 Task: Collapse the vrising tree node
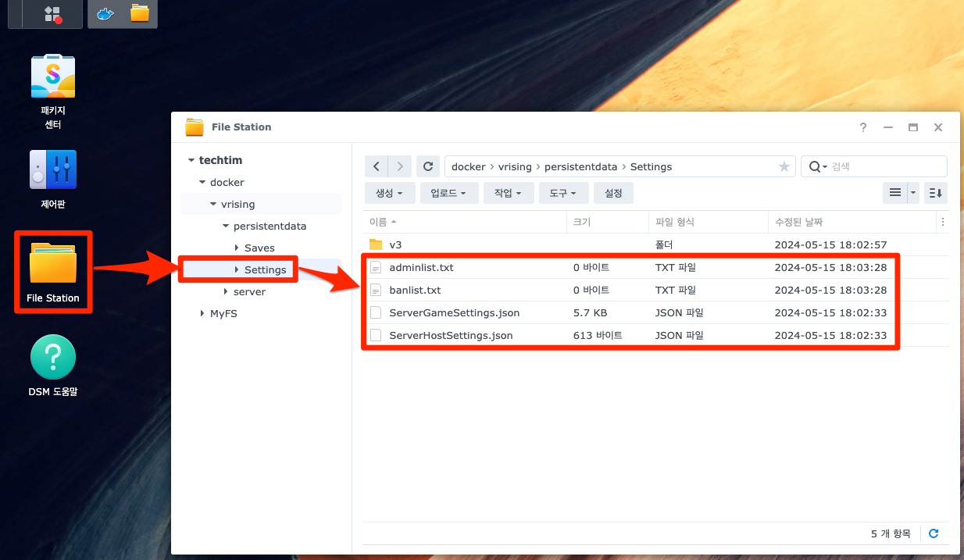coord(213,204)
